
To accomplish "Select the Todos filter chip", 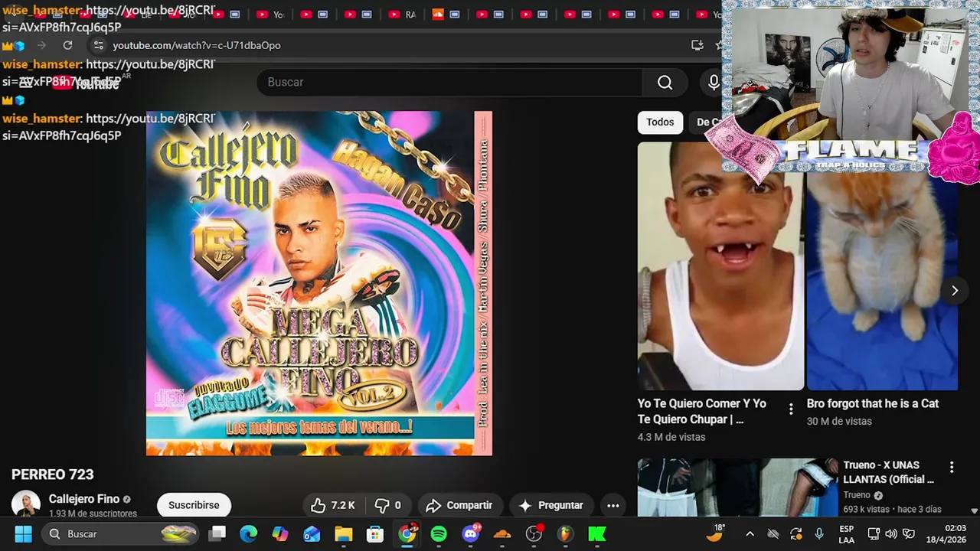I will pyautogui.click(x=660, y=122).
